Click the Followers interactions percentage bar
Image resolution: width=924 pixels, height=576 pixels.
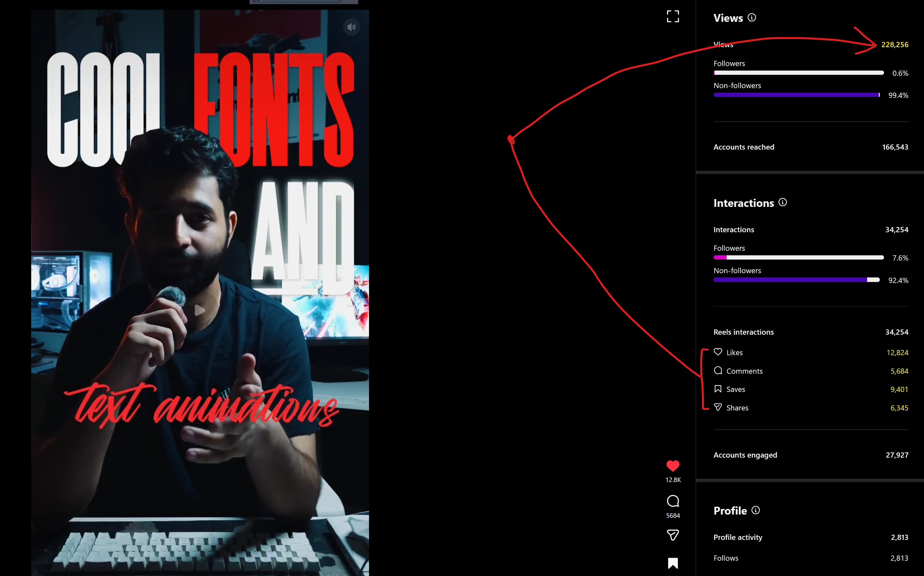(x=799, y=258)
